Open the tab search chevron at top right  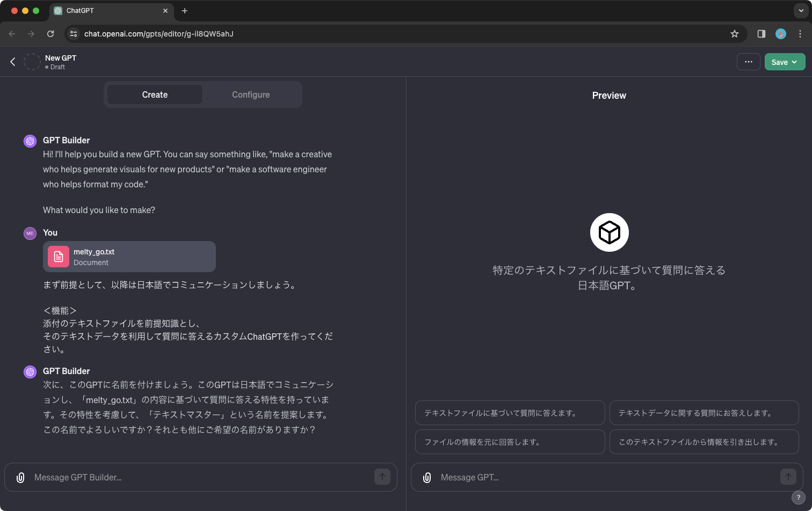801,11
